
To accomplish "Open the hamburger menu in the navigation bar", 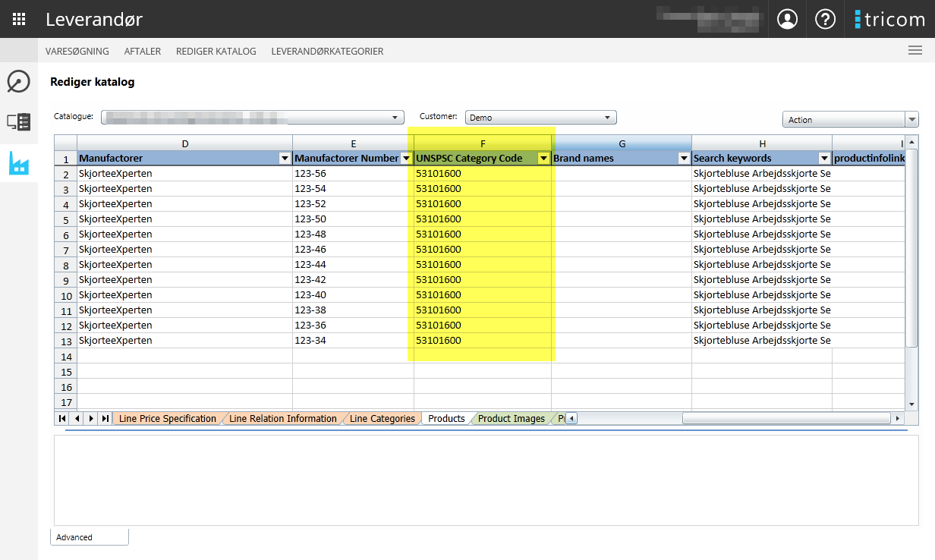I will pos(915,51).
